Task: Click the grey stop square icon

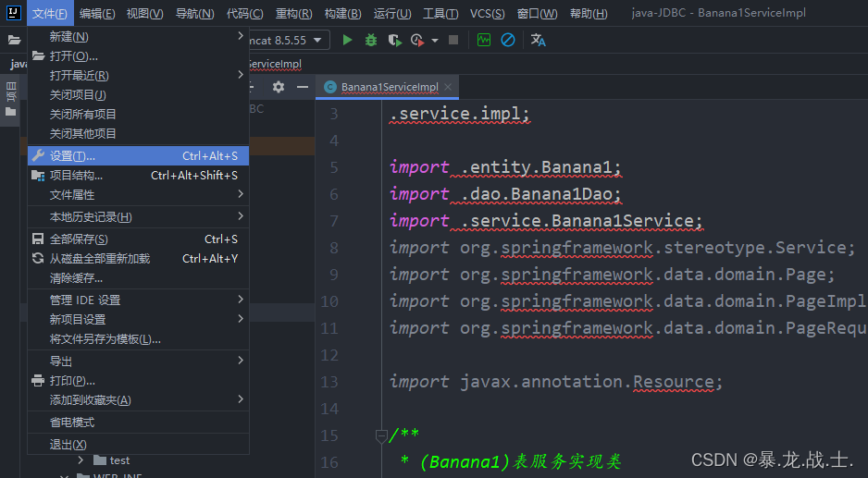Action: [x=453, y=40]
